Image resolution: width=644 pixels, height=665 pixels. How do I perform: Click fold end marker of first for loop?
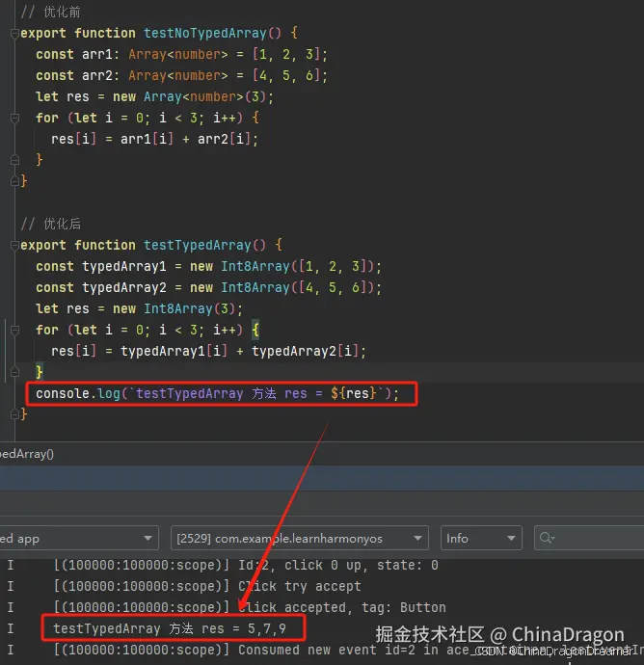point(14,160)
